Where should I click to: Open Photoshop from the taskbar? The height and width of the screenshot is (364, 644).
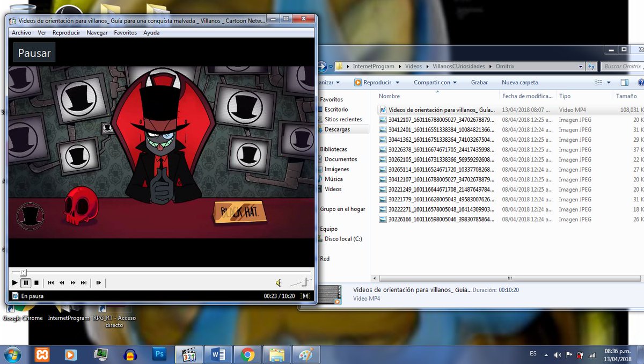tap(159, 355)
